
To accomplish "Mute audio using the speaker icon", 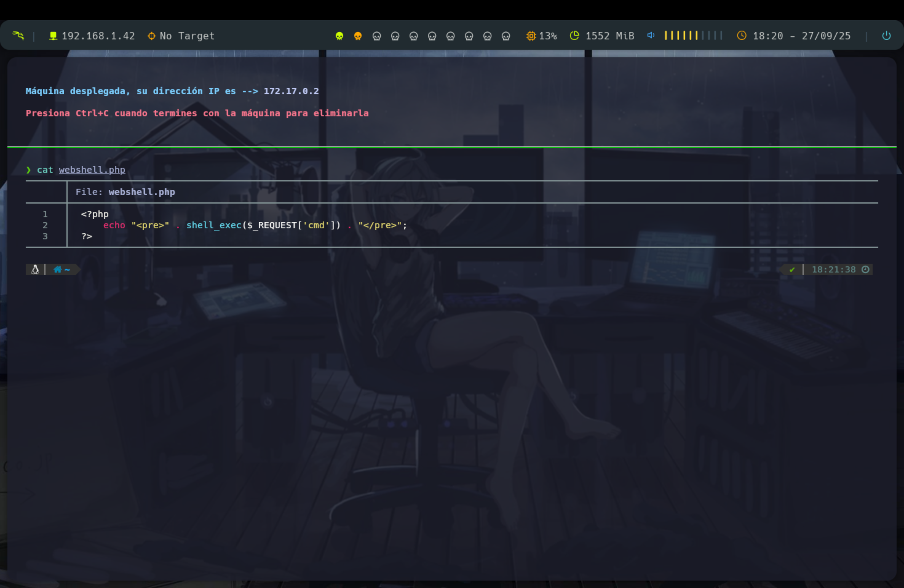I will pos(651,35).
